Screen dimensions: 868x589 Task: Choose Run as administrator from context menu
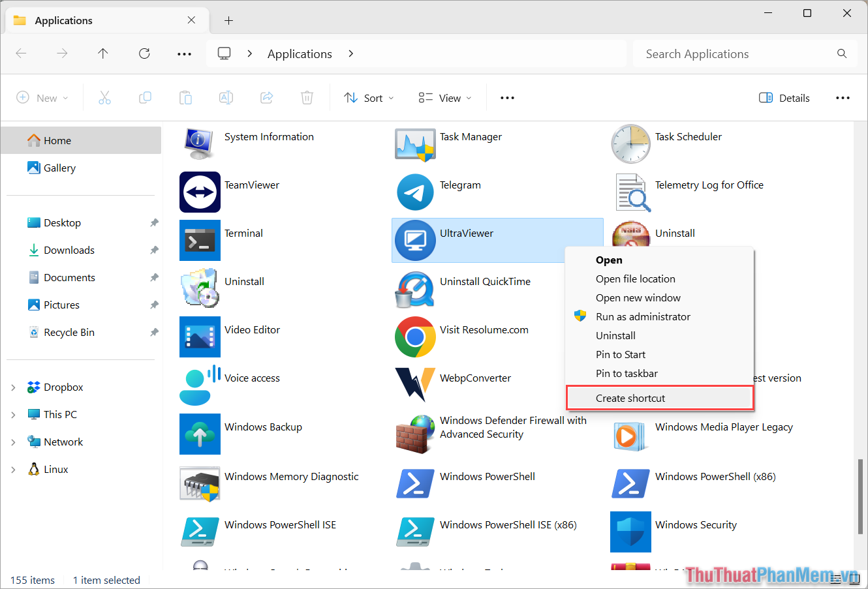tap(643, 316)
